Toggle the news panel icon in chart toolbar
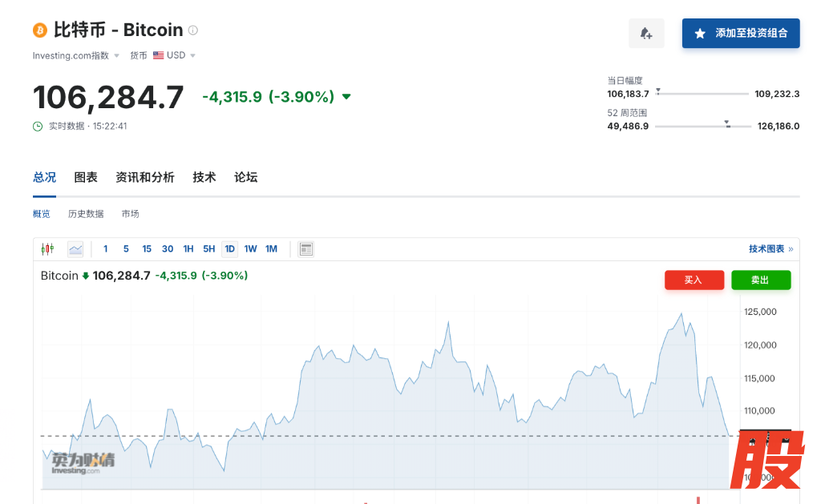Screen dimensions: 821x504 305,249
